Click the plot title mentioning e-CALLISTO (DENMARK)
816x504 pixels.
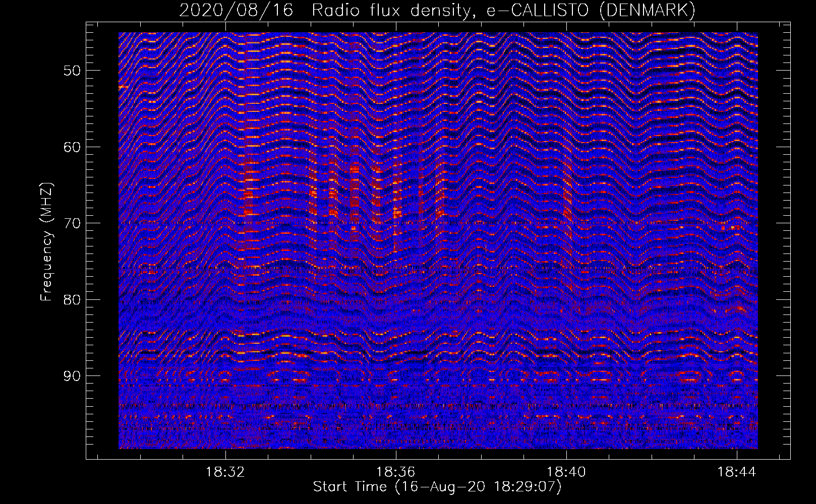(437, 10)
